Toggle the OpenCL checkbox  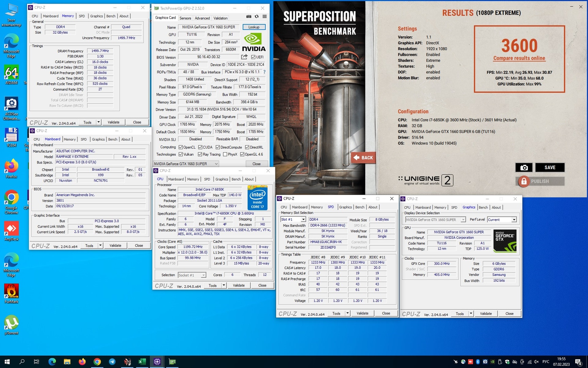click(181, 147)
